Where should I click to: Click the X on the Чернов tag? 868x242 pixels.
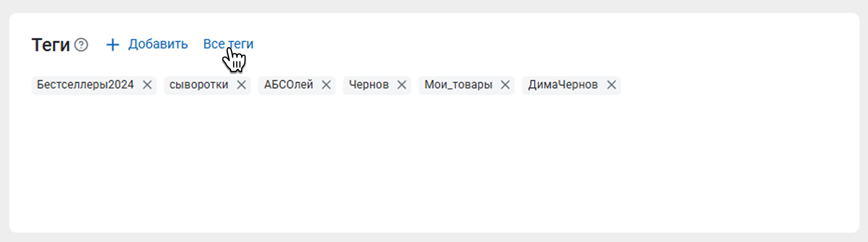(x=402, y=85)
